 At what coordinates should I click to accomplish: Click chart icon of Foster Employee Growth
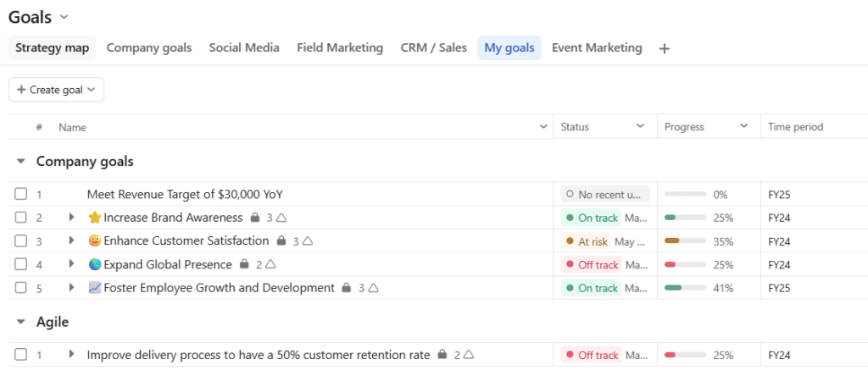[x=95, y=288]
